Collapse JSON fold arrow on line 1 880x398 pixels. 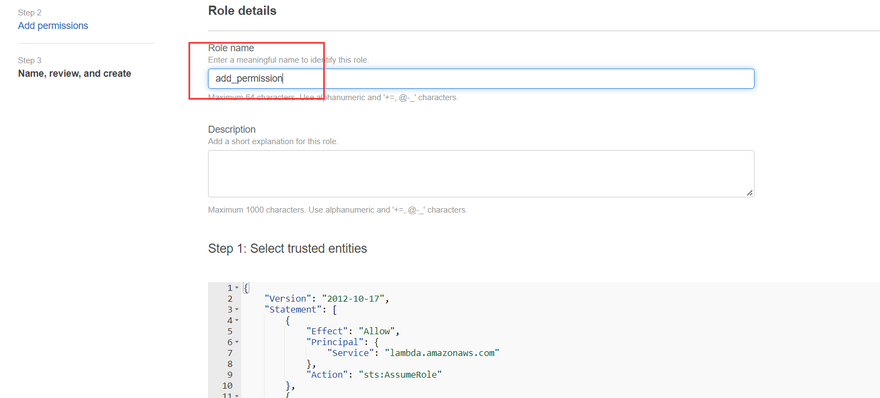tap(237, 287)
